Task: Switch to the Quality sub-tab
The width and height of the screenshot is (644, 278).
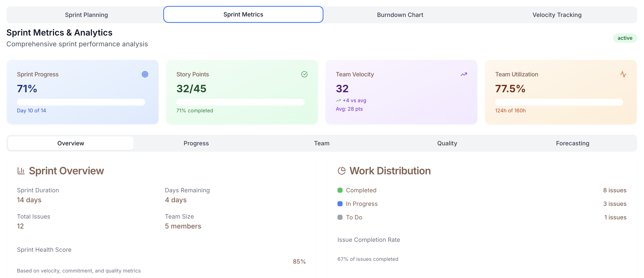Action: click(447, 143)
